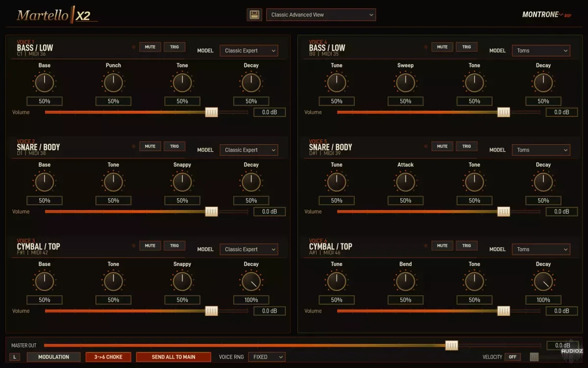Trigger Voice 4 with TRIG button
Viewport: 588px width, 368px height.
coord(466,47)
